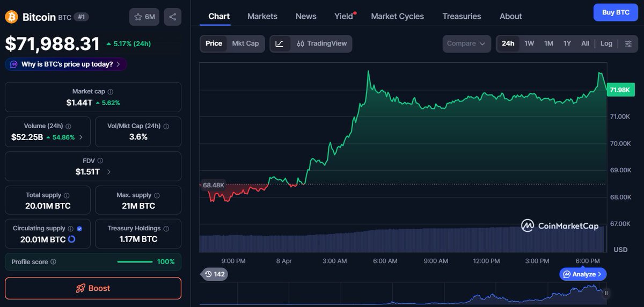Open the Chart tab
The image size is (644, 307).
pyautogui.click(x=219, y=16)
